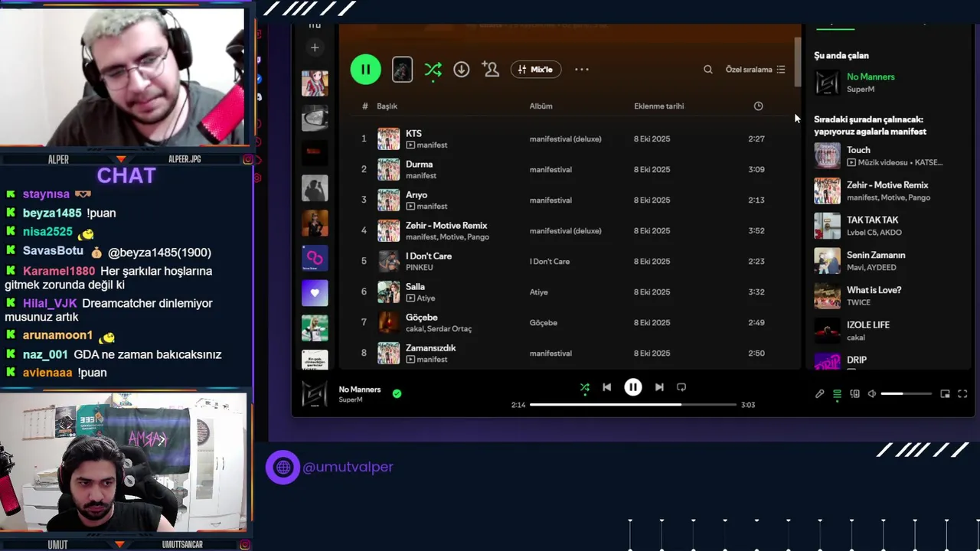Seek within the song progress bar

[x=632, y=404]
